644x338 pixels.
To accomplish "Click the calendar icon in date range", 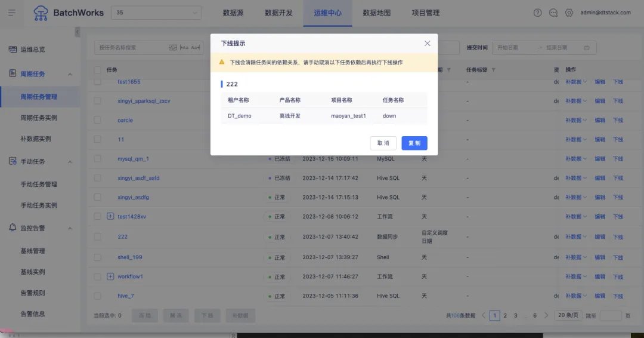I will (x=587, y=48).
